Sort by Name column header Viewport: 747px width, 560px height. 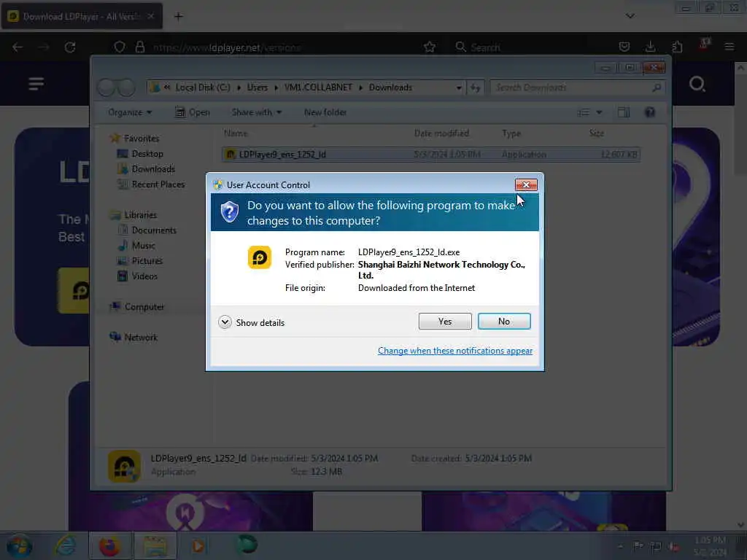point(236,133)
